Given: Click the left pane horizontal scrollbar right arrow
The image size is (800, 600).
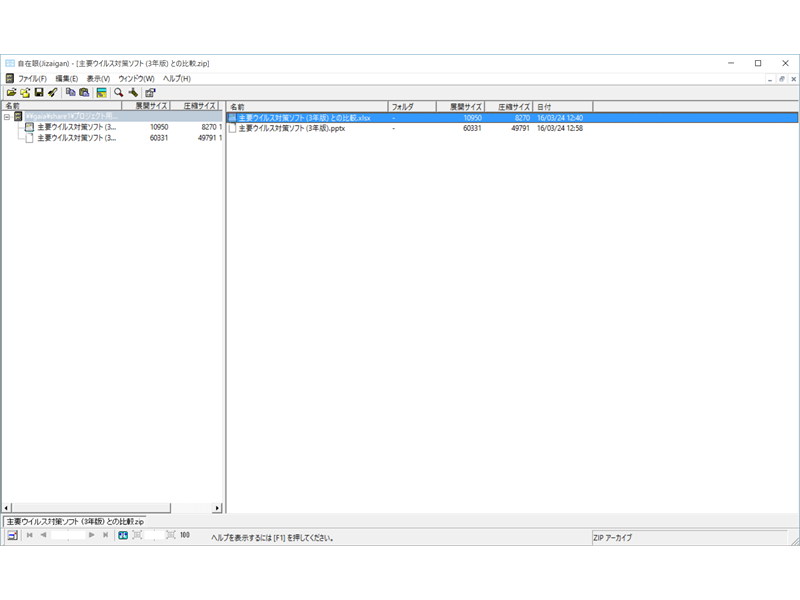Looking at the screenshot, I should pos(217,508).
